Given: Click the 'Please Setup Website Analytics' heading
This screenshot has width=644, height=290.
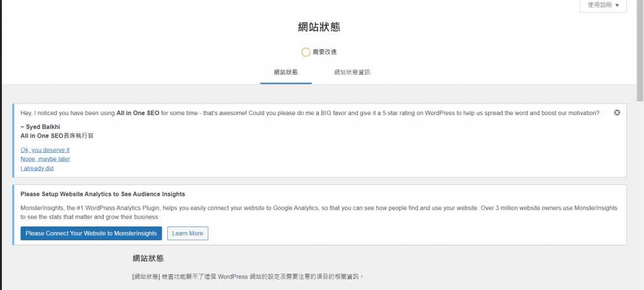Looking at the screenshot, I should tap(103, 194).
